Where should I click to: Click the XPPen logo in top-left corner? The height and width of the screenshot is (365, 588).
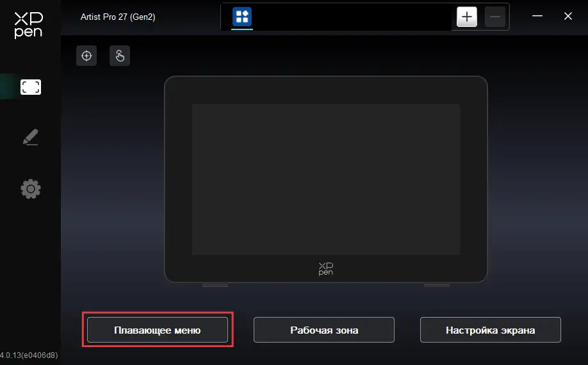28,25
